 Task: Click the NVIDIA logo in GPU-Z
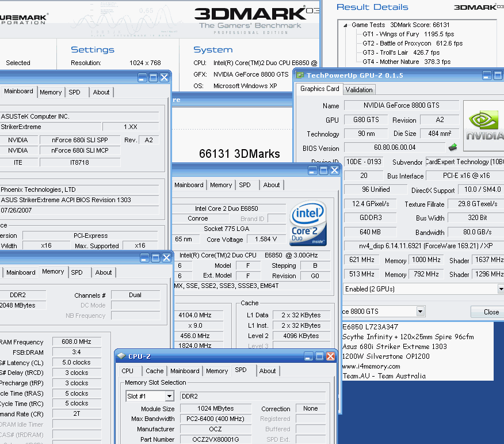pyautogui.click(x=484, y=126)
